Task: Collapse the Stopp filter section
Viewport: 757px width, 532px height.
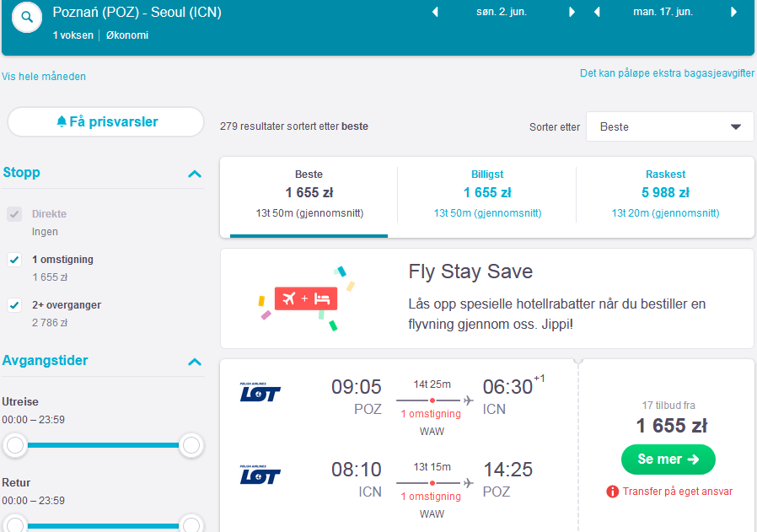Action: click(x=195, y=174)
